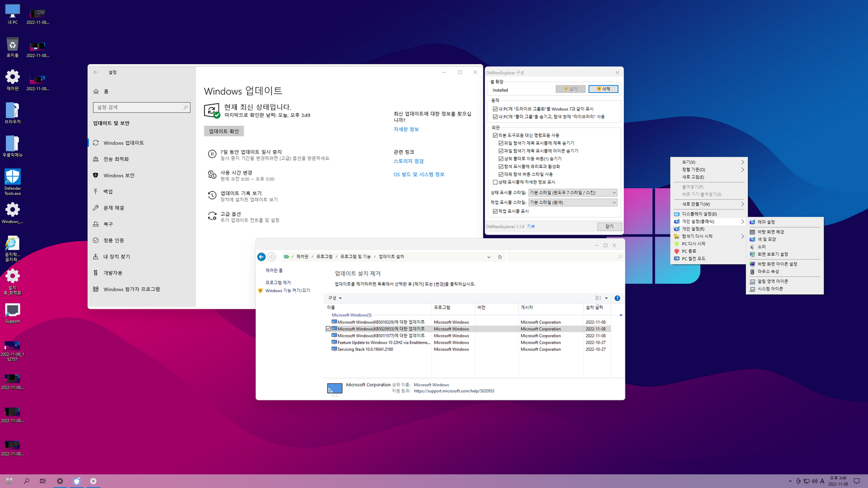
Task: Click the 디스플레이 설정(D) monitor icon
Action: click(x=677, y=214)
